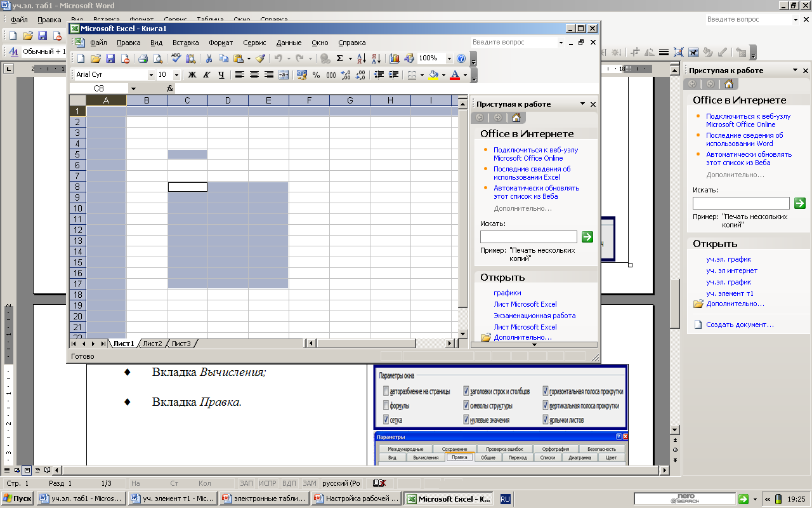812x508 pixels.
Task: Click the Save icon in Excel toolbar
Action: click(x=110, y=58)
